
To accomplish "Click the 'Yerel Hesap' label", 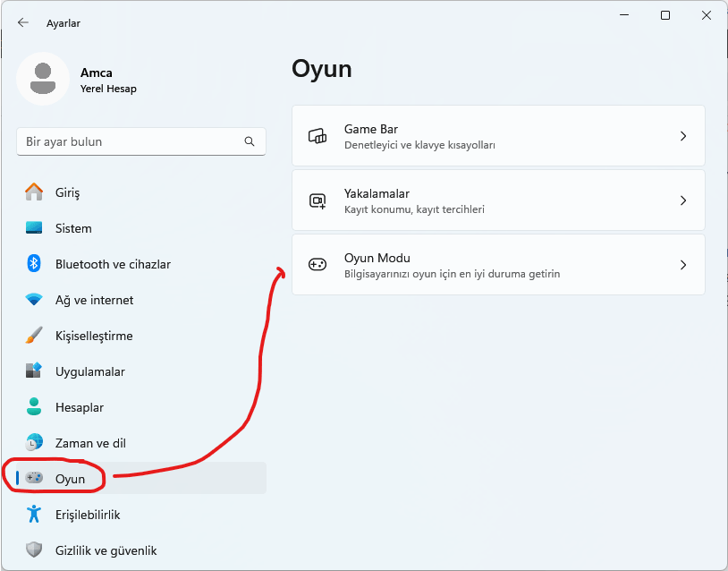I will [108, 89].
